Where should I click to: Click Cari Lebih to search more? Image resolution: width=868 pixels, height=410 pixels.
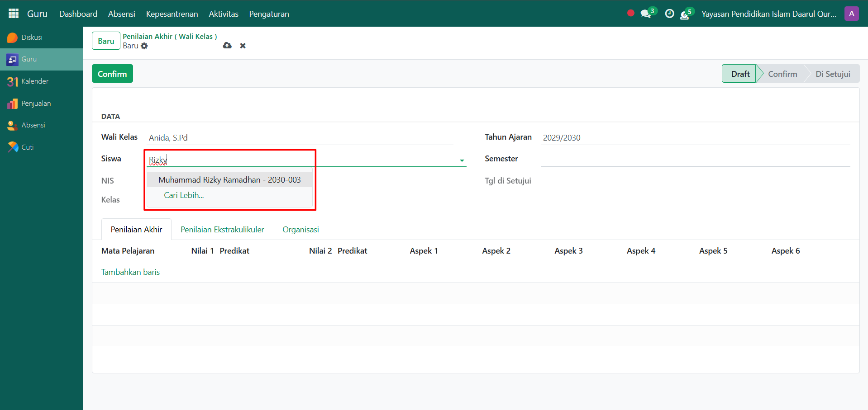[184, 195]
